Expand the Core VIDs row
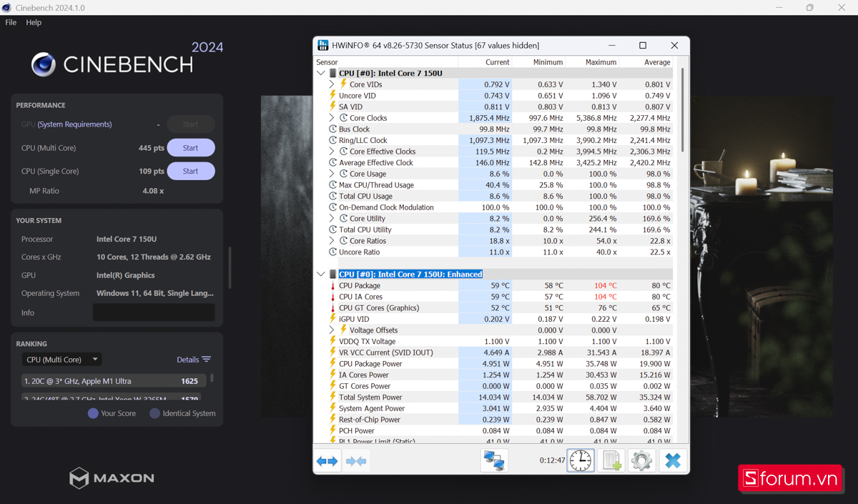 coord(332,84)
